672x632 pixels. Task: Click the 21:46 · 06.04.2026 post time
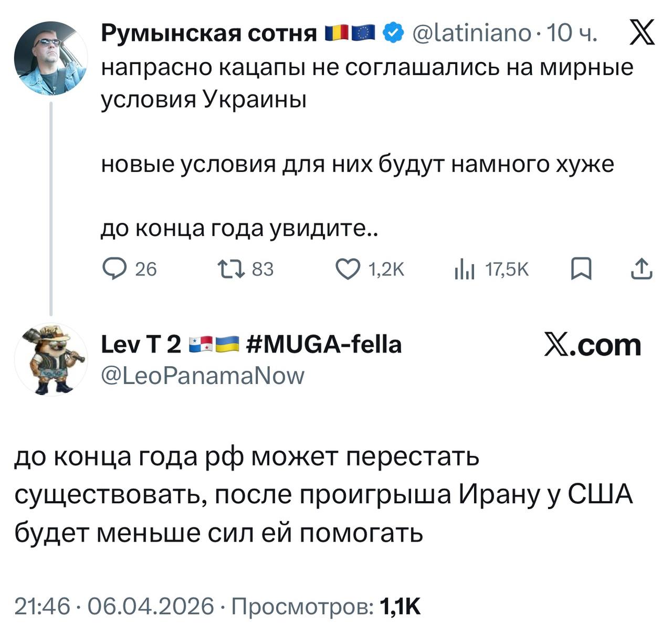pos(114,606)
